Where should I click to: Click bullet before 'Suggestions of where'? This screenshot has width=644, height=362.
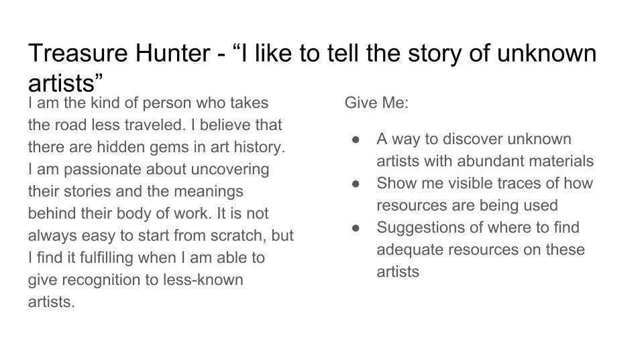click(356, 228)
